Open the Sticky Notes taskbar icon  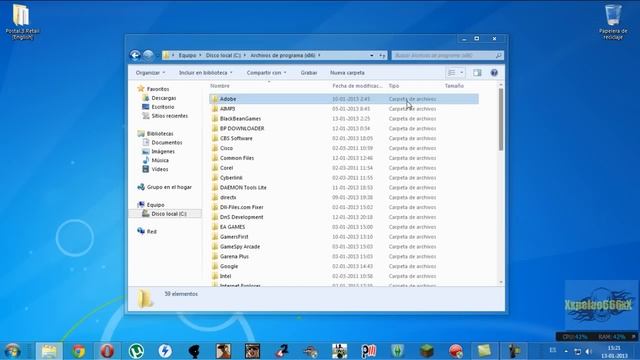484,351
